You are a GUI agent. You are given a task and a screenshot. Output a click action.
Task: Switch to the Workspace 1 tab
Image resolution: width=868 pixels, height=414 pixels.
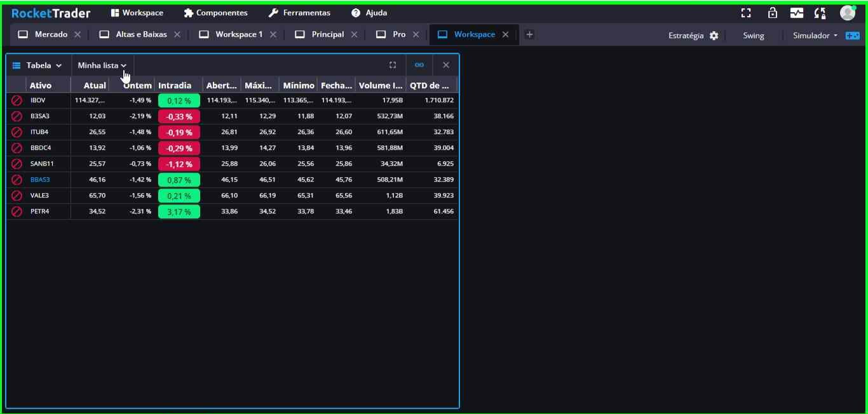(x=231, y=34)
